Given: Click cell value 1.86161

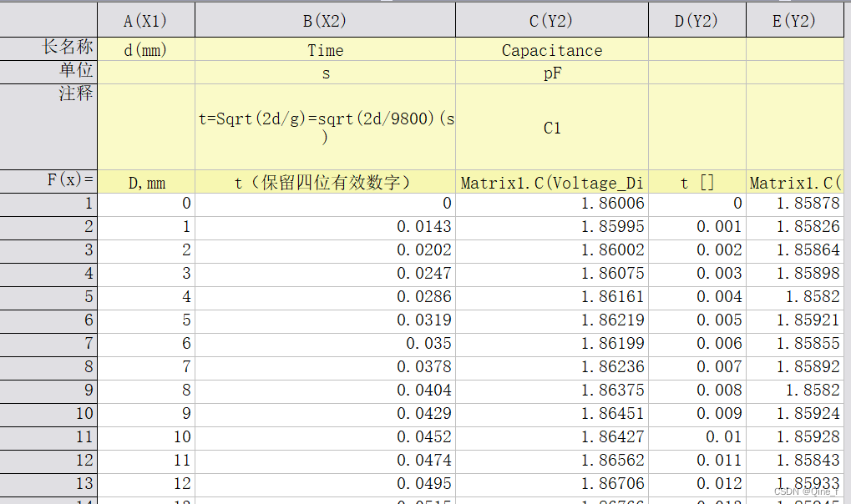Looking at the screenshot, I should [x=552, y=298].
